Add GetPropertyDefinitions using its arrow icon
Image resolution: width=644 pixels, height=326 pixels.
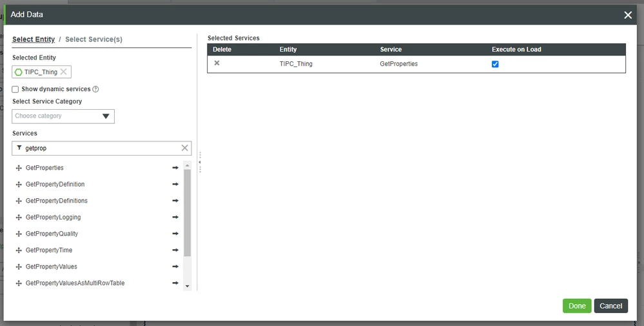pos(175,201)
